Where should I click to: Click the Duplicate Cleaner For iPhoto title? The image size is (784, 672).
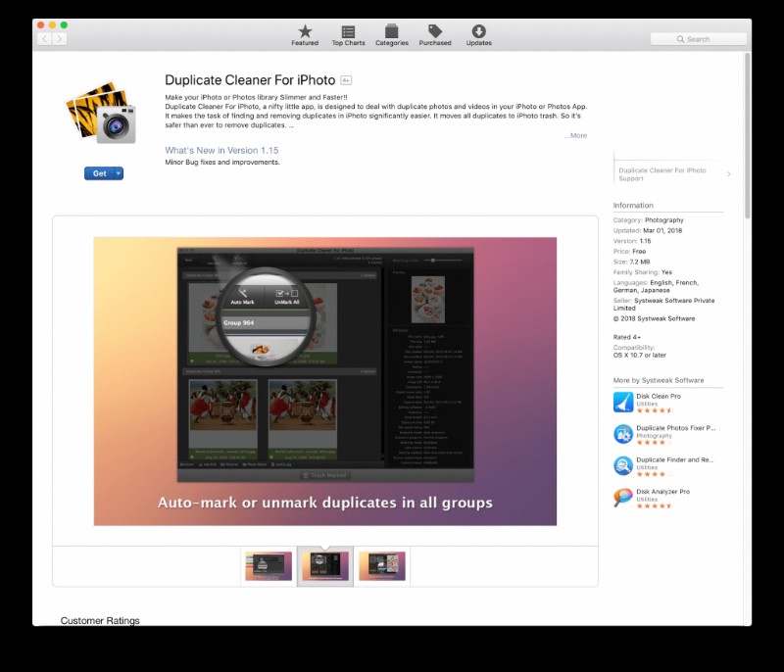click(x=250, y=80)
